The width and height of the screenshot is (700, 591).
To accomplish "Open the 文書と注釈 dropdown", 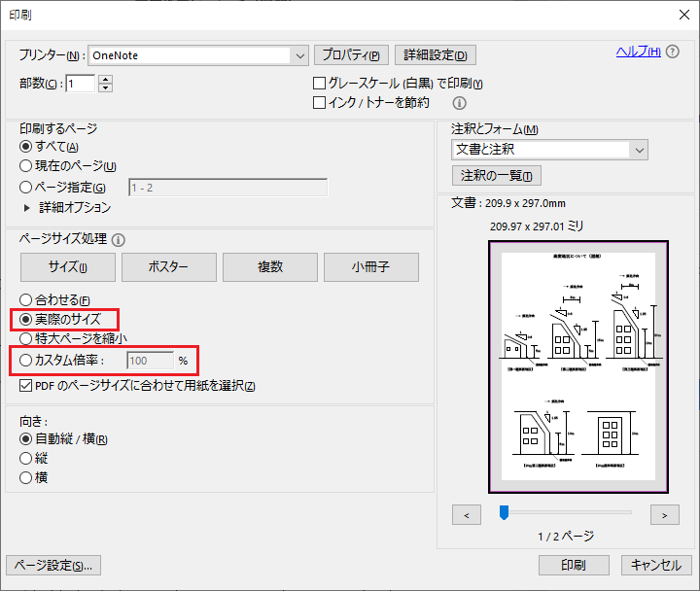I will coord(640,150).
